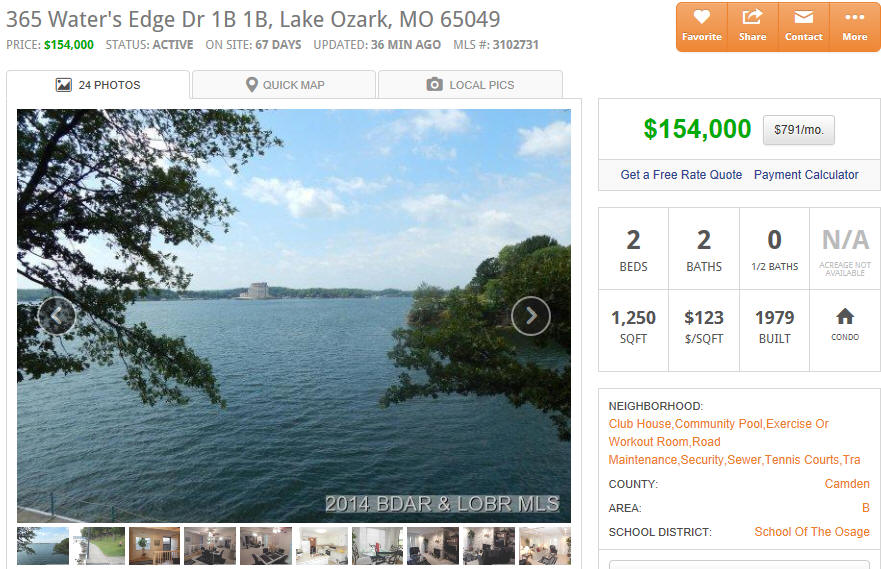881x569 pixels.
Task: Open the Quick Map tab
Action: pyautogui.click(x=284, y=85)
